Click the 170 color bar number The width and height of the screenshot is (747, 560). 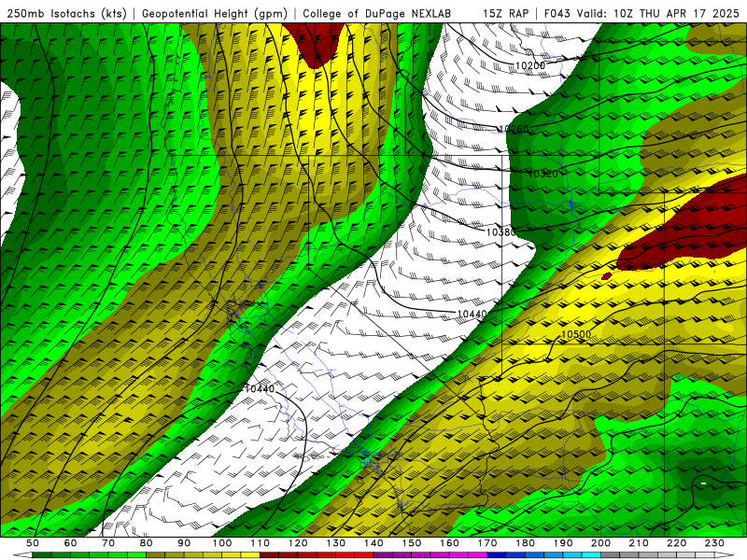click(x=487, y=543)
